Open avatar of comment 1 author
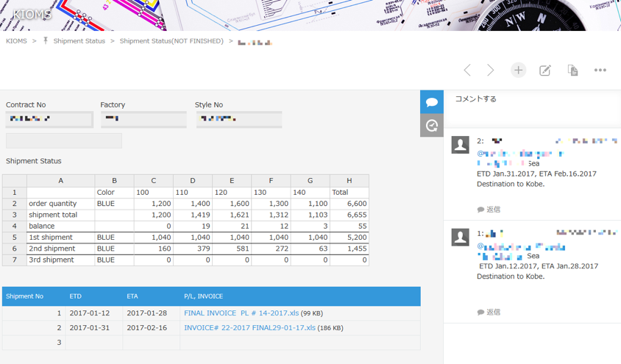621x364 pixels. (x=460, y=238)
